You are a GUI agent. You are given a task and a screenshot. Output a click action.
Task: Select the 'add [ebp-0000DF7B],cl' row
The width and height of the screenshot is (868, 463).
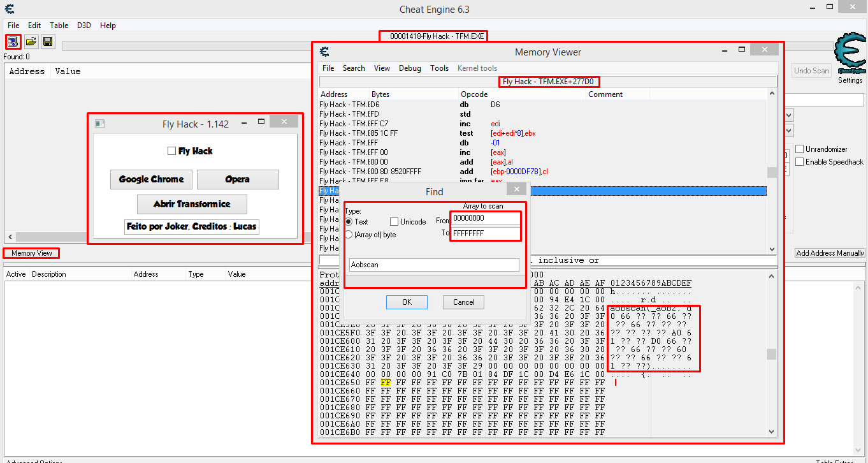[x=542, y=172]
